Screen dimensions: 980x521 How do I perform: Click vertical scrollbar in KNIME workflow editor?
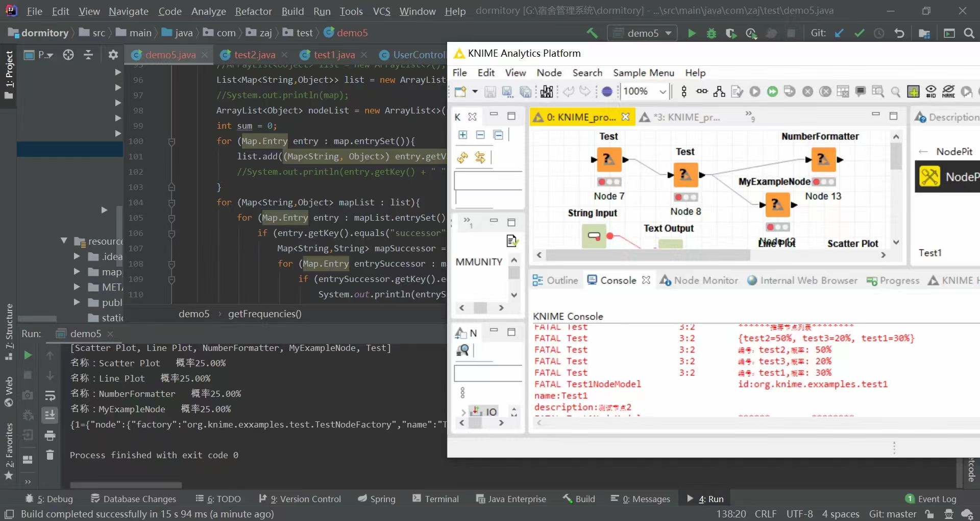click(x=896, y=156)
